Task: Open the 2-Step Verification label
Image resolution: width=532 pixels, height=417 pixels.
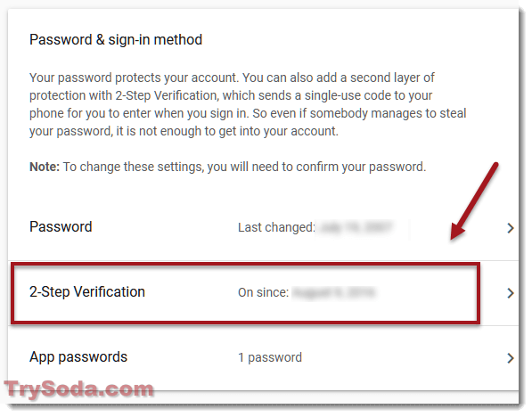Action: point(87,292)
